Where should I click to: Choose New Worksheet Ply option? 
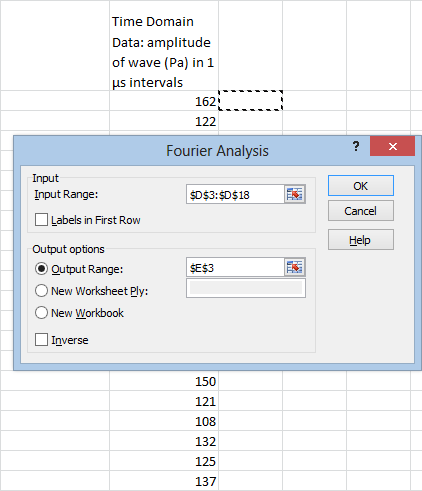[41, 291]
